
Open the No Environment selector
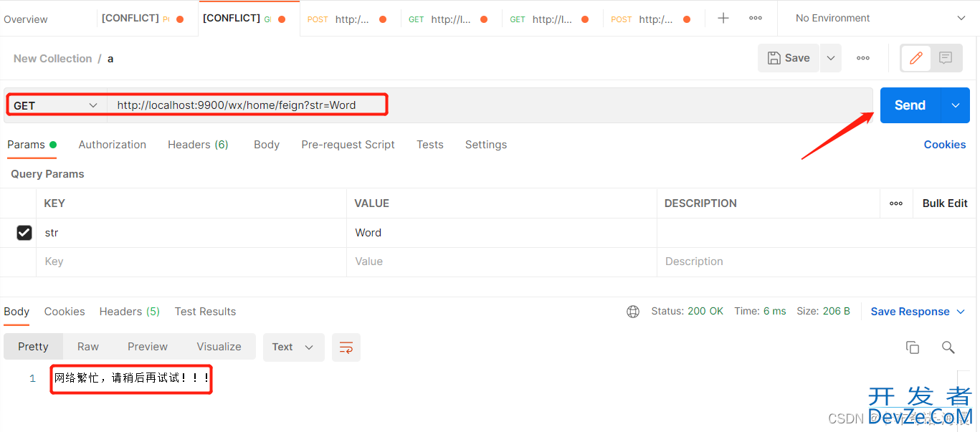pyautogui.click(x=880, y=18)
